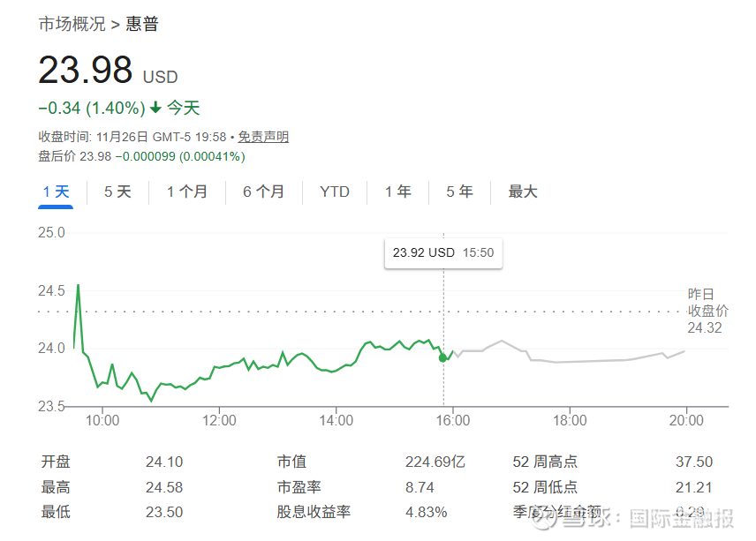Click the opening price spike peak on the chart
Screen dimensions: 756x541
click(78, 286)
